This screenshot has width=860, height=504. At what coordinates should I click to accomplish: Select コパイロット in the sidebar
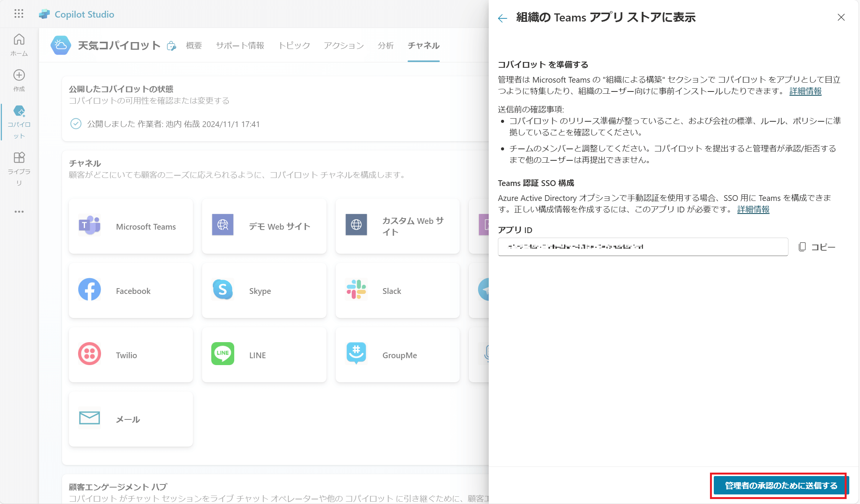point(19,122)
